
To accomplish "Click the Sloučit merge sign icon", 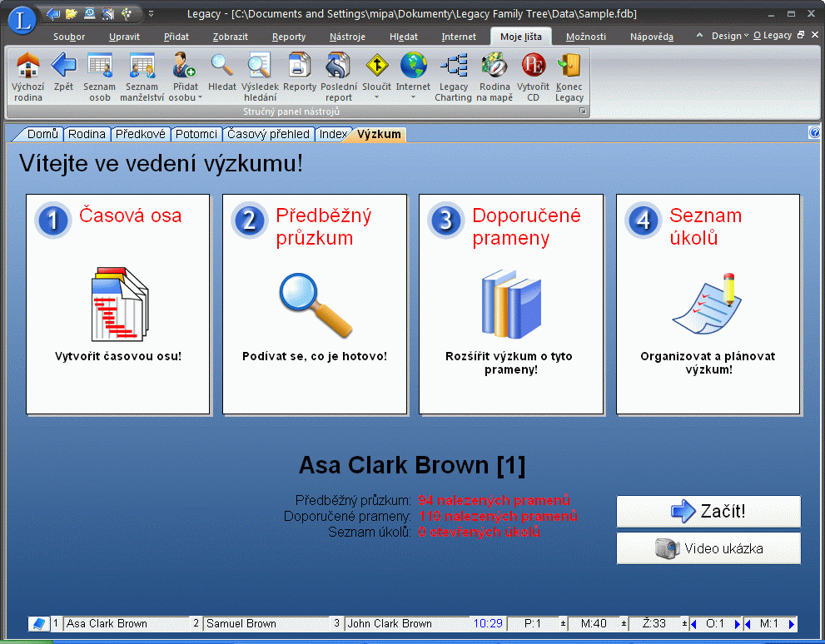I will [377, 65].
